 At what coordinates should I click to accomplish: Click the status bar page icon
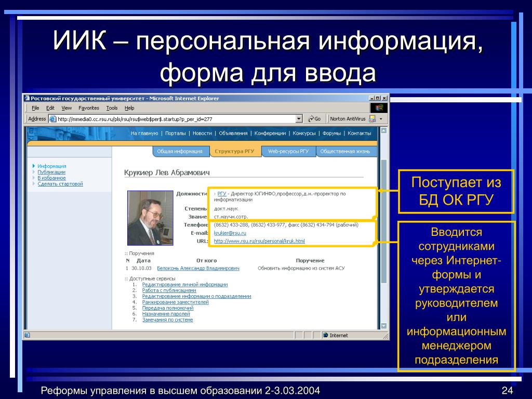28,335
